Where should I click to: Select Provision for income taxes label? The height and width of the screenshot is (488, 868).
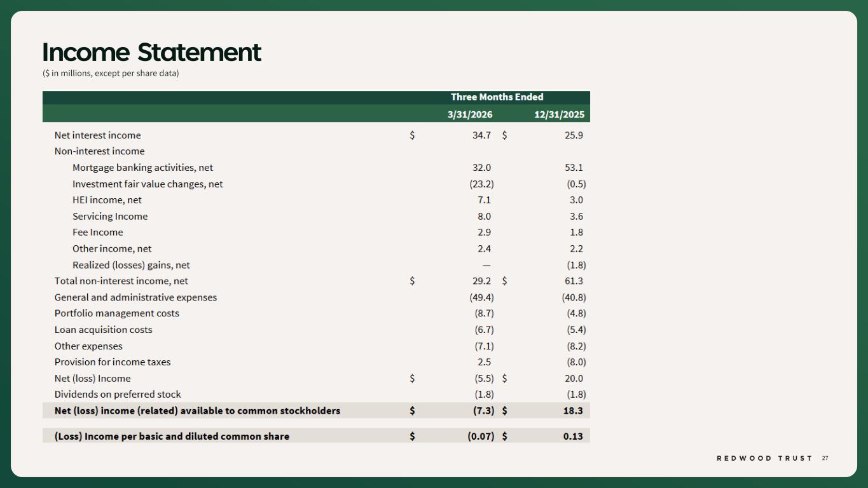[113, 362]
